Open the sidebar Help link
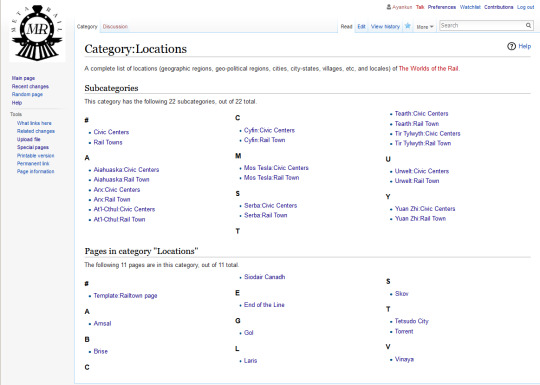The width and height of the screenshot is (540, 385). (17, 103)
